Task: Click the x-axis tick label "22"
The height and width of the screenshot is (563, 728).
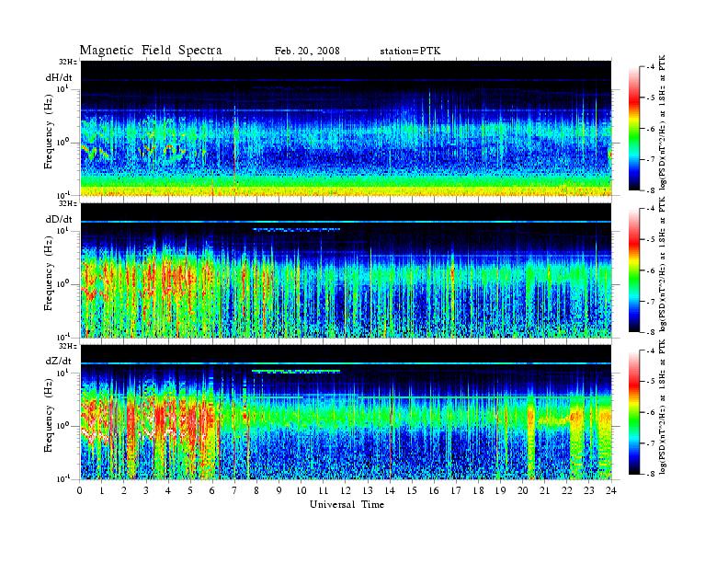Action: (x=567, y=491)
